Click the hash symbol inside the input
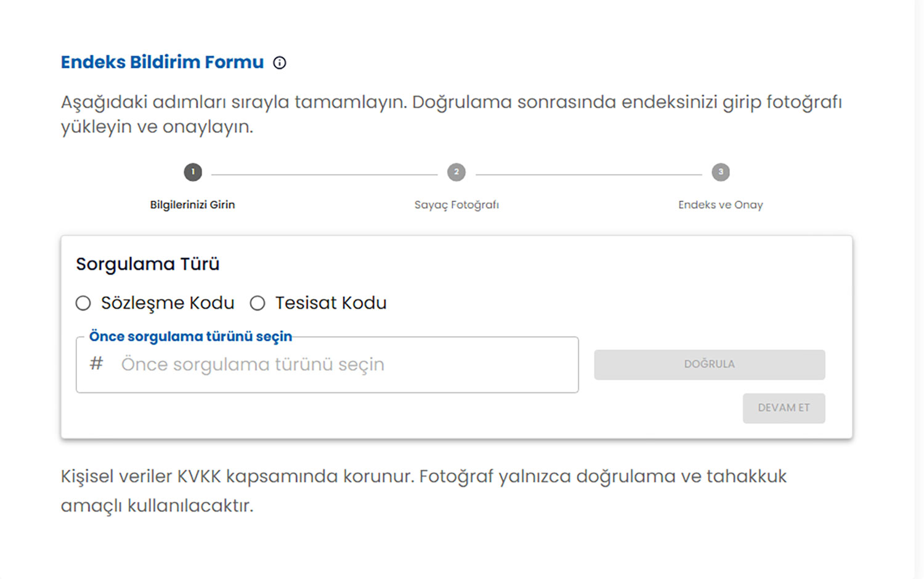 coord(96,363)
